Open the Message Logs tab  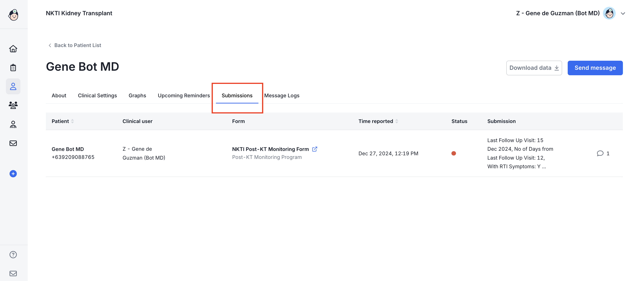tap(282, 95)
